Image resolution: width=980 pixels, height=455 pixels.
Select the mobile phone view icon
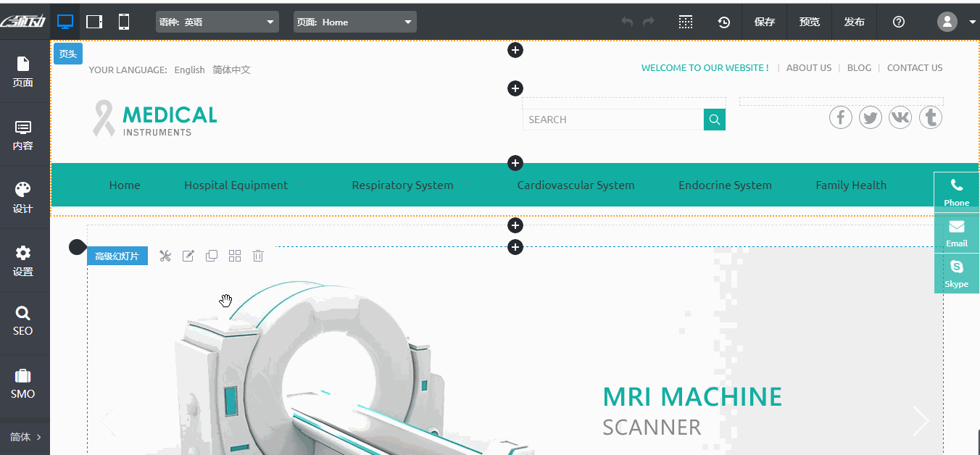124,22
